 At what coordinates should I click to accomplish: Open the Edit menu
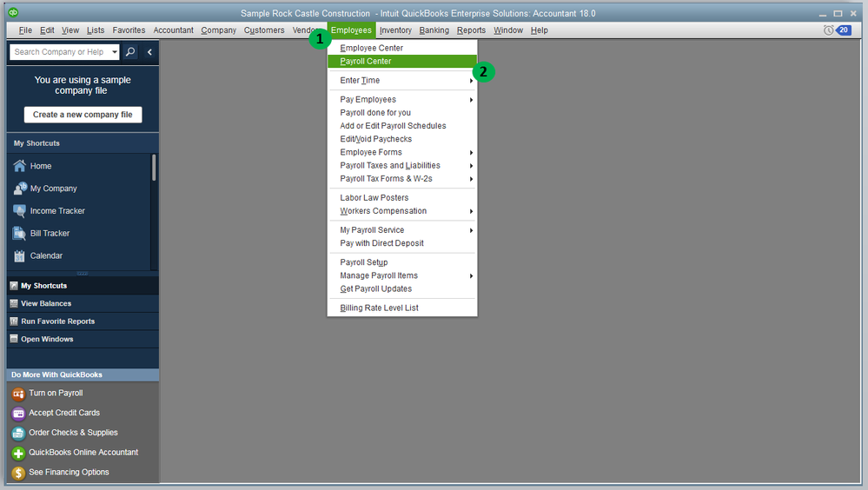(x=47, y=30)
